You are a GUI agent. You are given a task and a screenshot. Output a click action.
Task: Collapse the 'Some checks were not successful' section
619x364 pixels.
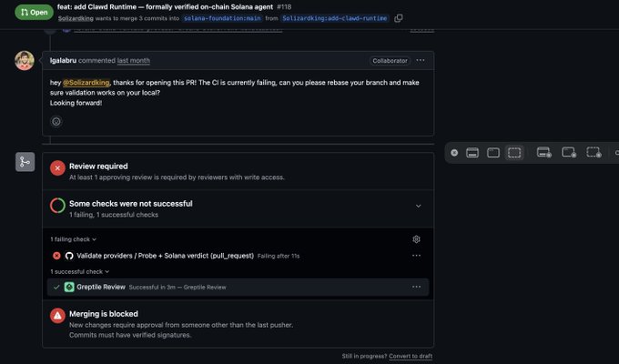pos(418,206)
